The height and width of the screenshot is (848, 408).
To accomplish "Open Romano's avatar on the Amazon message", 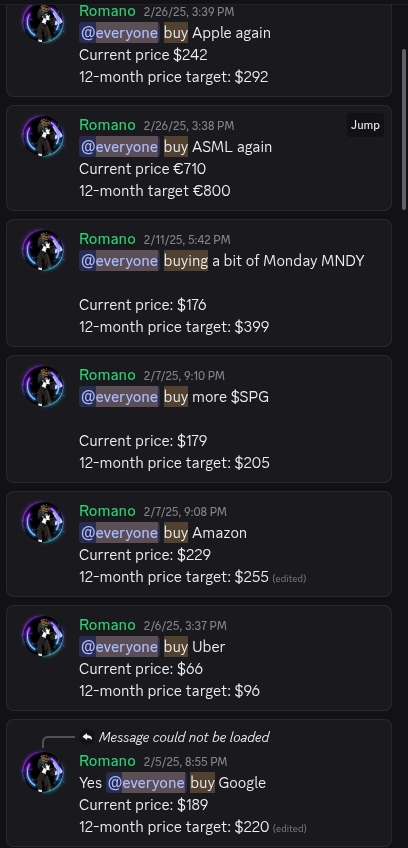I will (x=43, y=522).
